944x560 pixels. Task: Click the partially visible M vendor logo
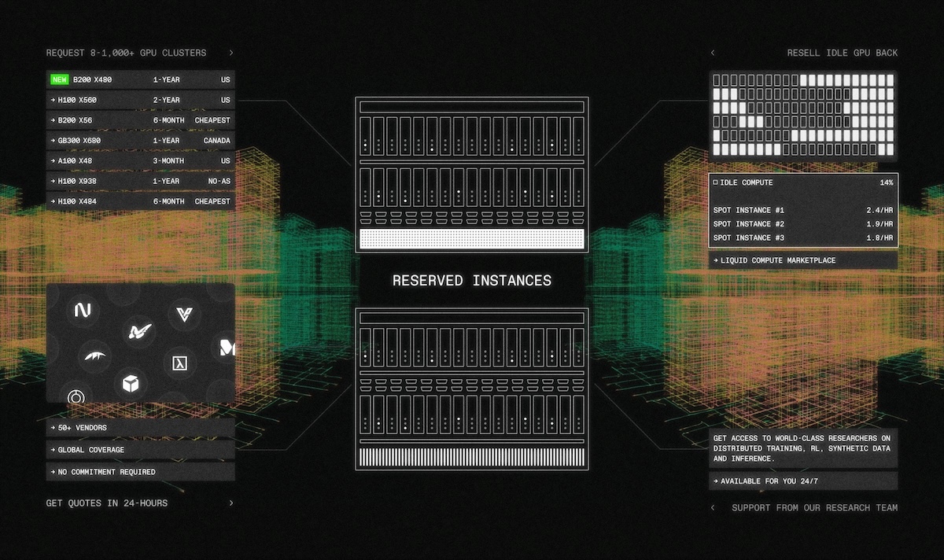227,348
